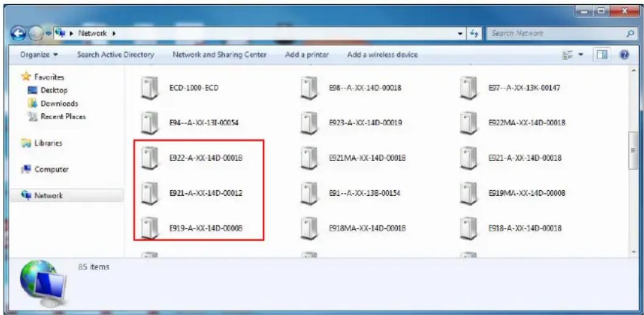Image resolution: width=644 pixels, height=315 pixels.
Task: Toggle the preview pane icon
Action: click(602, 54)
